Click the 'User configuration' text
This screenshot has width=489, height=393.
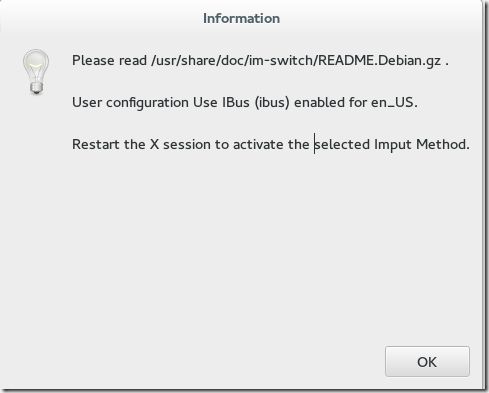(130, 102)
